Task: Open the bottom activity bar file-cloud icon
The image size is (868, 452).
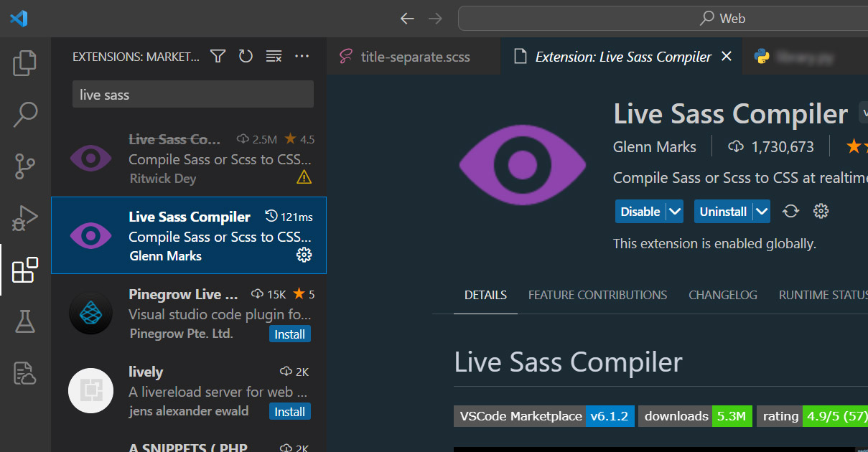Action: click(25, 373)
